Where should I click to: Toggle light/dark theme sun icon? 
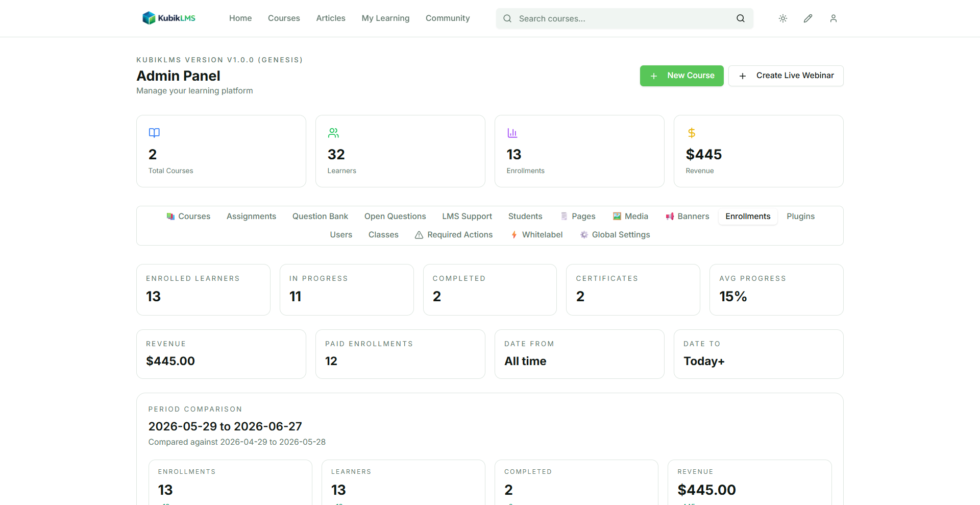(x=783, y=18)
